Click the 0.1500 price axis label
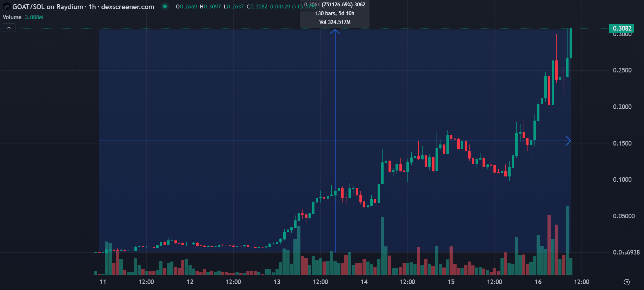The image size is (644, 290). point(622,143)
